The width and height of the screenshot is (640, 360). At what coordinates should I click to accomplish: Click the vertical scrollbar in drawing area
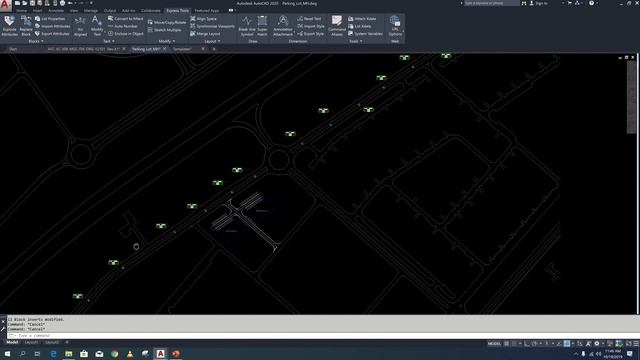point(631,97)
